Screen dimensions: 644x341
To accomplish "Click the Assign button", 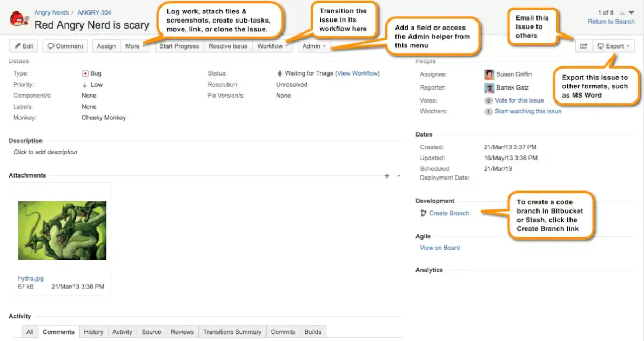I will (x=106, y=46).
